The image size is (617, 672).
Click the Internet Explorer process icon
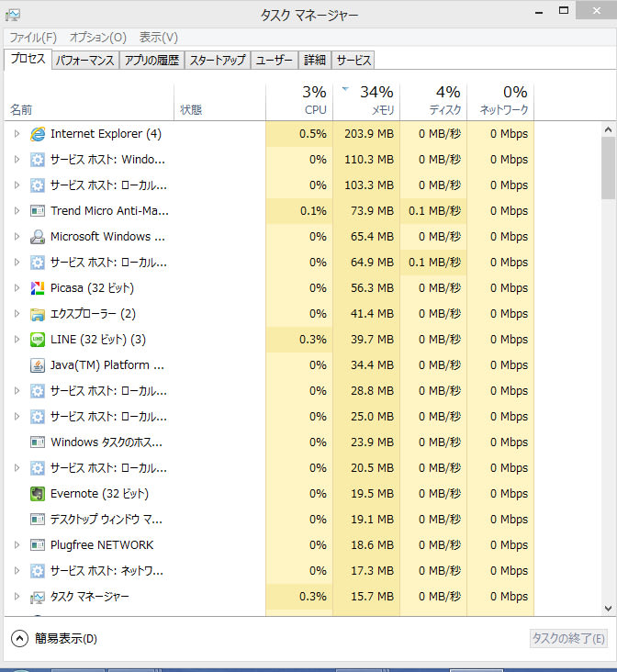[x=38, y=134]
